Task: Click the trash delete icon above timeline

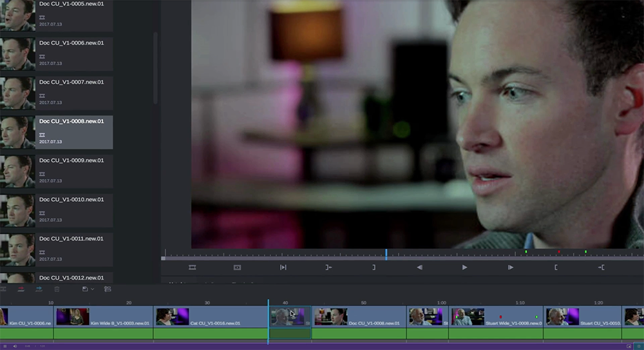Action: pos(57,289)
